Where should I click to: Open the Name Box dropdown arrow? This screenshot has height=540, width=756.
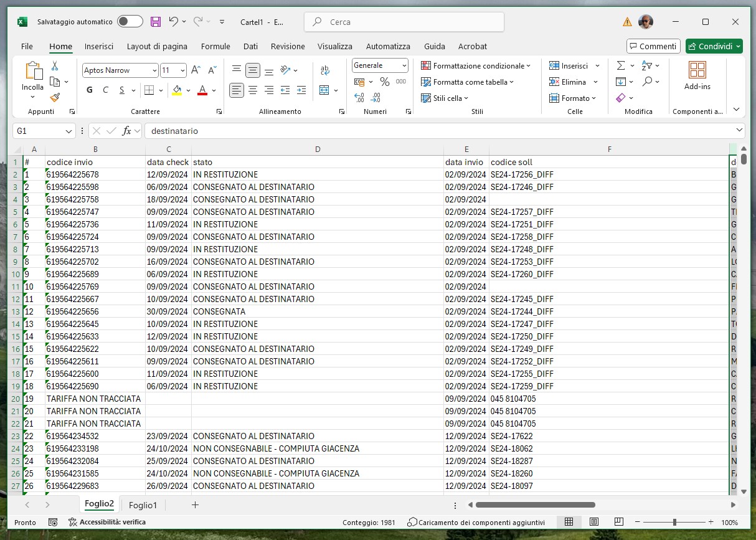[x=69, y=131]
